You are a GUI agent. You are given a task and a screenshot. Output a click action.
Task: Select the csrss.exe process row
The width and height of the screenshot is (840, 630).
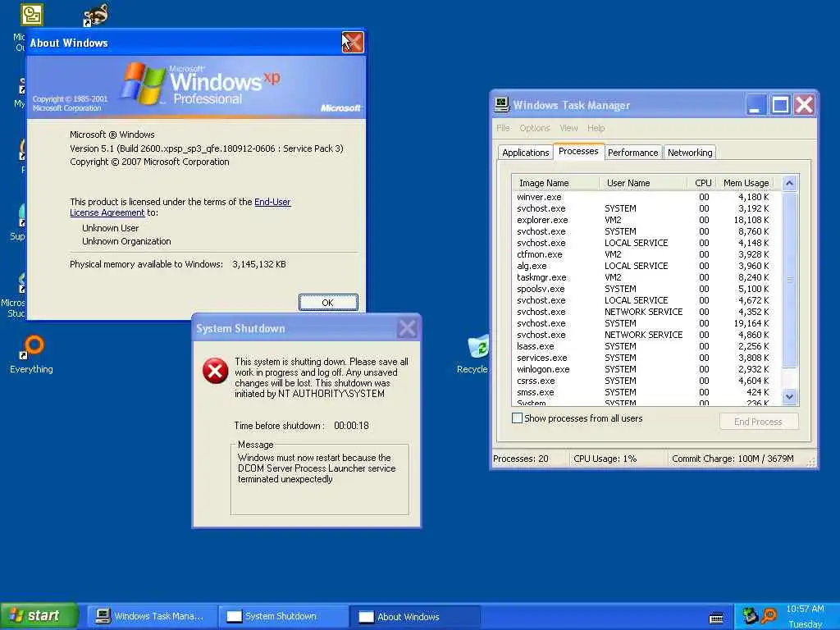pos(646,381)
